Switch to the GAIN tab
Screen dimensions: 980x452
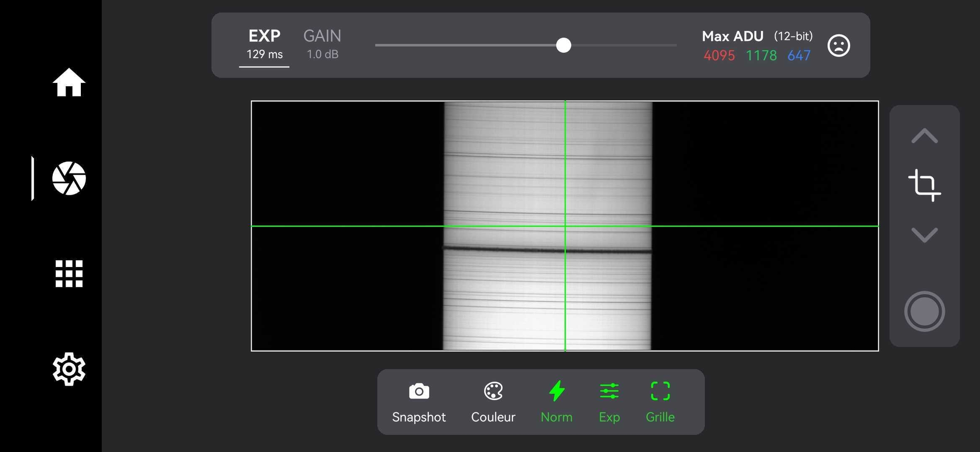click(x=322, y=44)
